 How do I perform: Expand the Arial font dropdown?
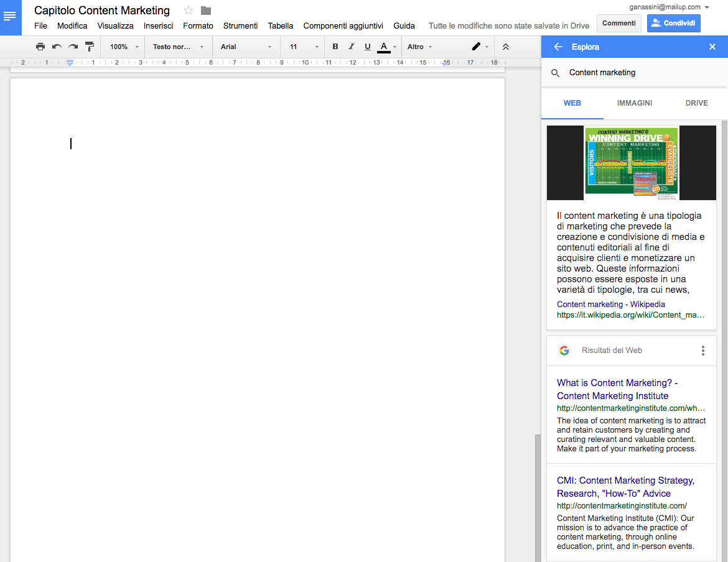(x=246, y=47)
